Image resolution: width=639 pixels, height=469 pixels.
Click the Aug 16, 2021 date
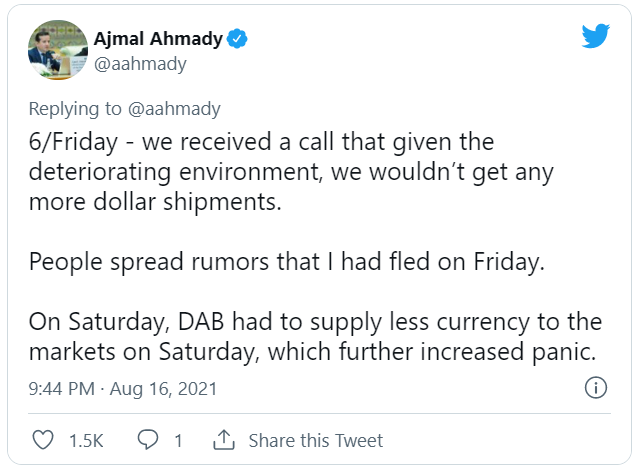(x=163, y=389)
